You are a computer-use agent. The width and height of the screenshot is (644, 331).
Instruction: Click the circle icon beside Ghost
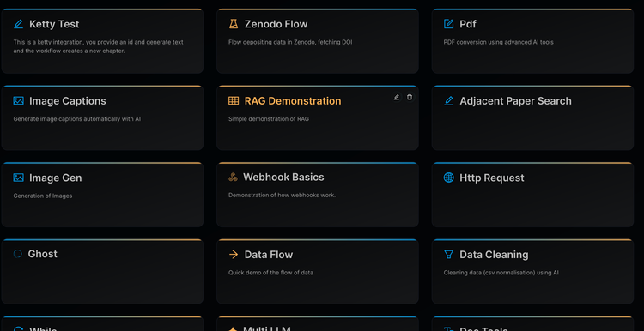click(x=18, y=254)
